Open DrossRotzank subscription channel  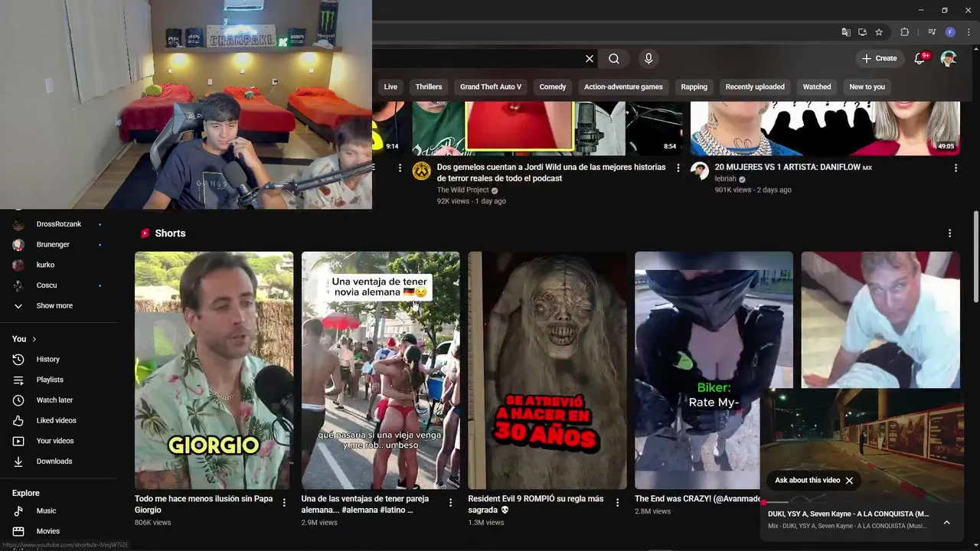pyautogui.click(x=58, y=224)
